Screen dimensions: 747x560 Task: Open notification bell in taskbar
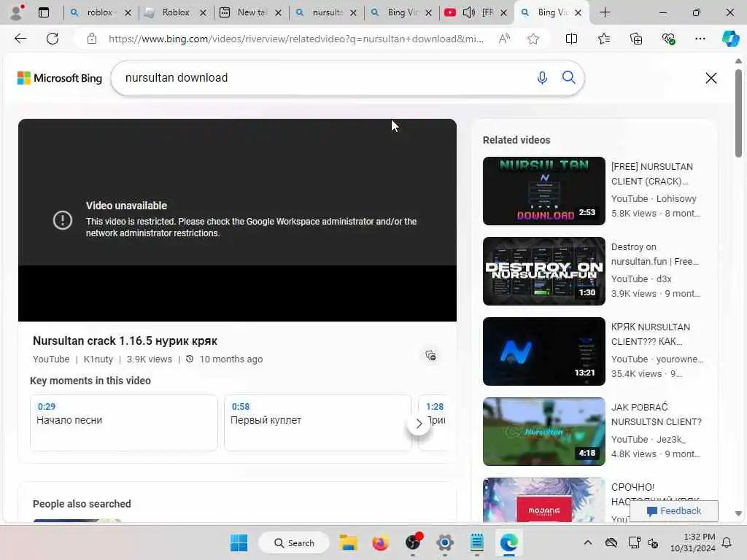(x=727, y=542)
